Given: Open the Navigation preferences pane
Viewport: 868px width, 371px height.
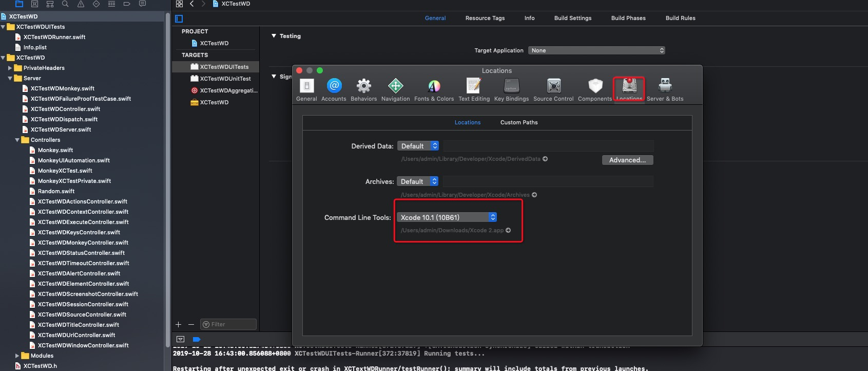Looking at the screenshot, I should tap(396, 86).
